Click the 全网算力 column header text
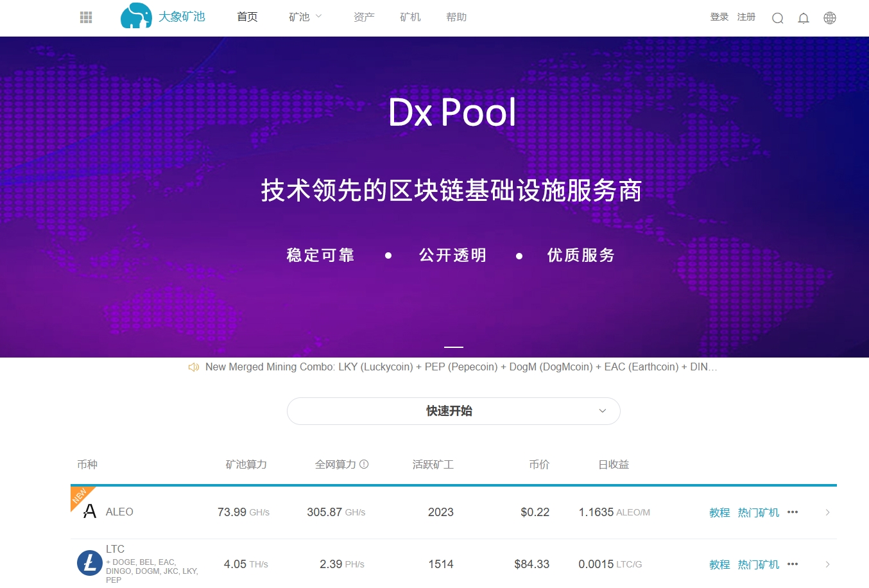The width and height of the screenshot is (869, 588). point(336,464)
